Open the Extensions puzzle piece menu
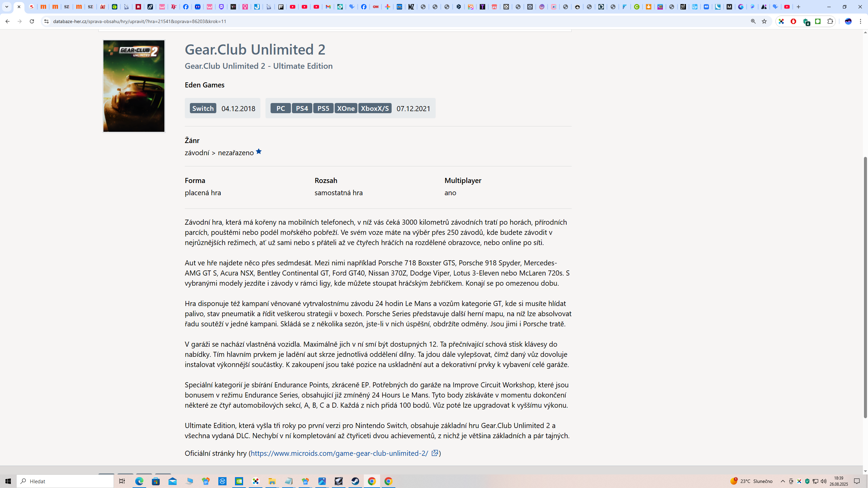The image size is (868, 488). [830, 21]
